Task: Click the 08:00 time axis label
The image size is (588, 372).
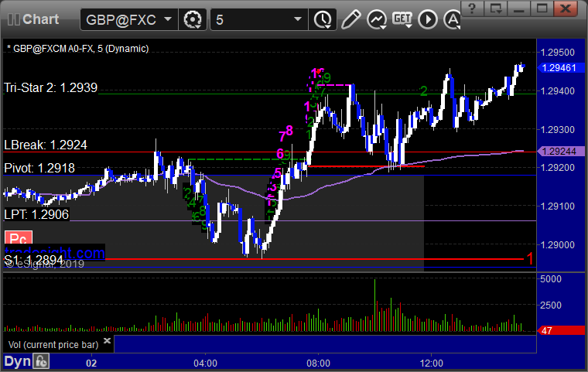Action: click(x=319, y=363)
